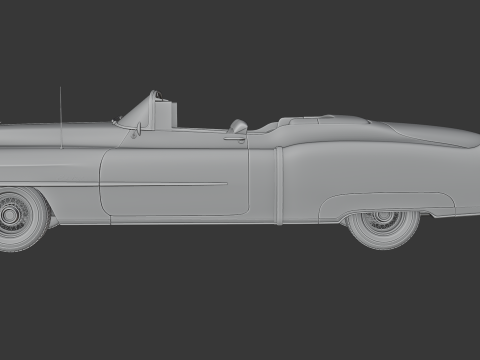Select the seat headrest behind the door
The width and height of the screenshot is (480, 360).
pyautogui.click(x=238, y=126)
